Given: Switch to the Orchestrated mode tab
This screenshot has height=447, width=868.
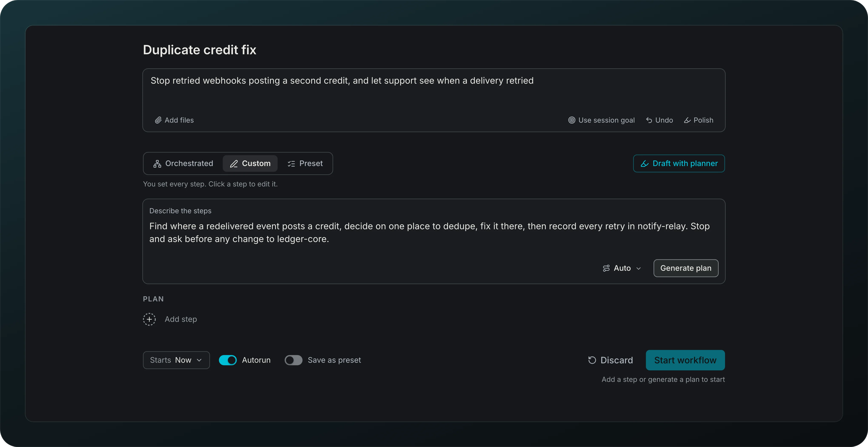Looking at the screenshot, I should click(x=183, y=163).
